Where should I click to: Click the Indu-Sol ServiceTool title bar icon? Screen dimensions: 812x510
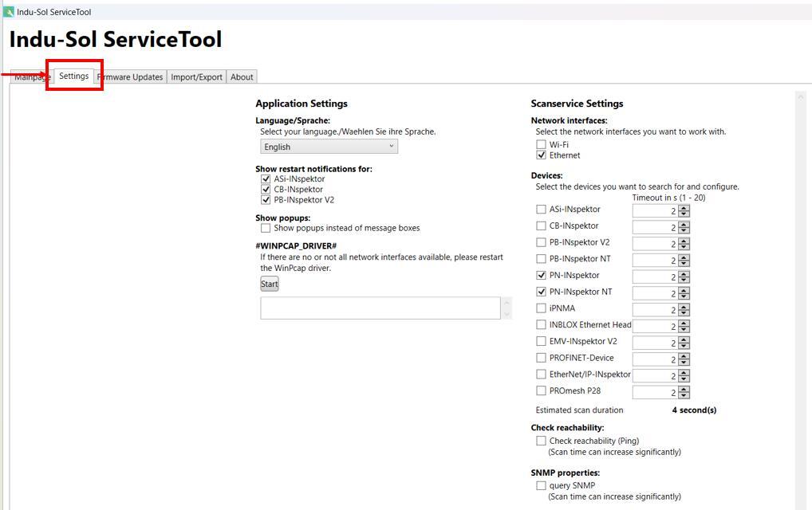[8, 11]
